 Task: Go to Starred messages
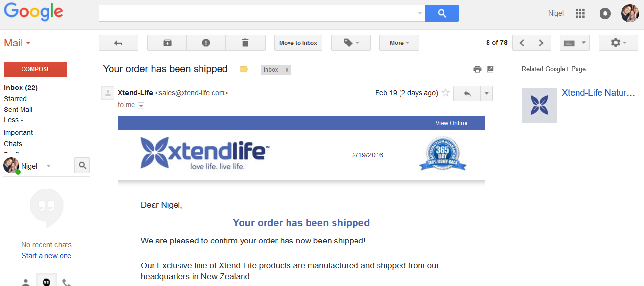tap(15, 99)
